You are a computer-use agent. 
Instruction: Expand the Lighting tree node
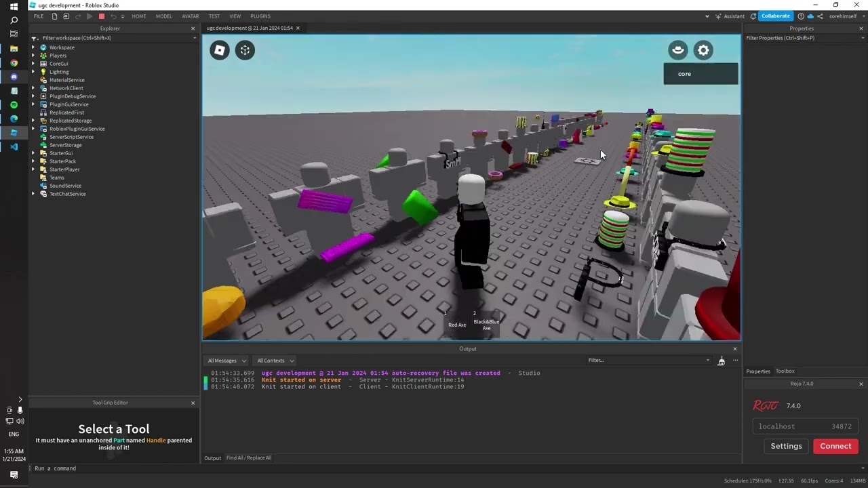point(33,72)
